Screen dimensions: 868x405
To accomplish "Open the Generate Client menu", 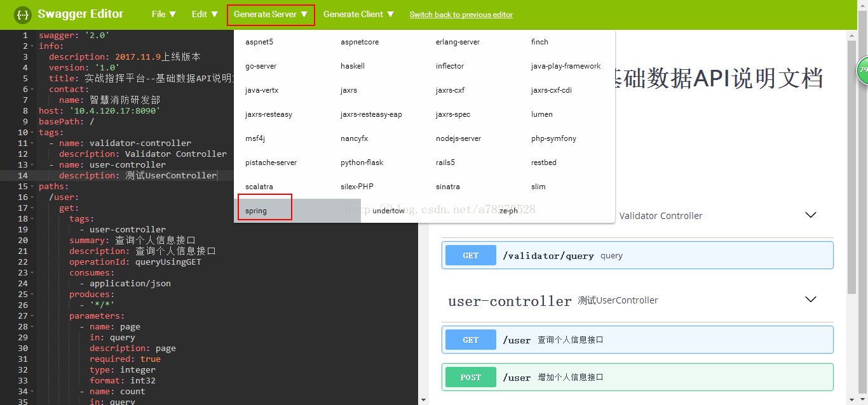I will pyautogui.click(x=358, y=14).
